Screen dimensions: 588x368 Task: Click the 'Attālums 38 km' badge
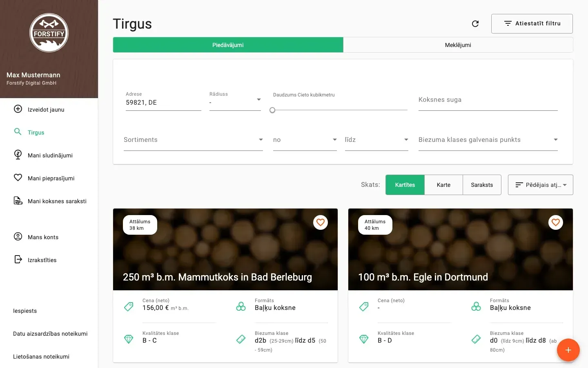click(x=140, y=225)
